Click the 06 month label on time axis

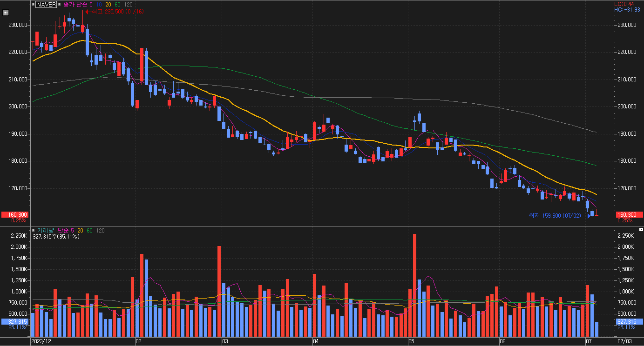(x=502, y=341)
